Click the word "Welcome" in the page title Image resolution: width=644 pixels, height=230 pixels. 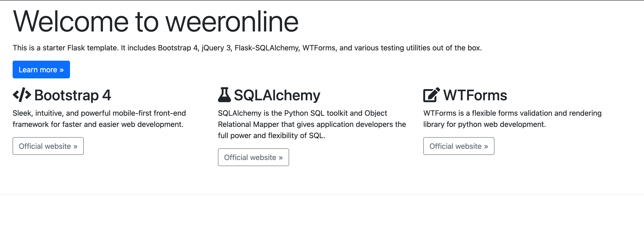pos(71,22)
